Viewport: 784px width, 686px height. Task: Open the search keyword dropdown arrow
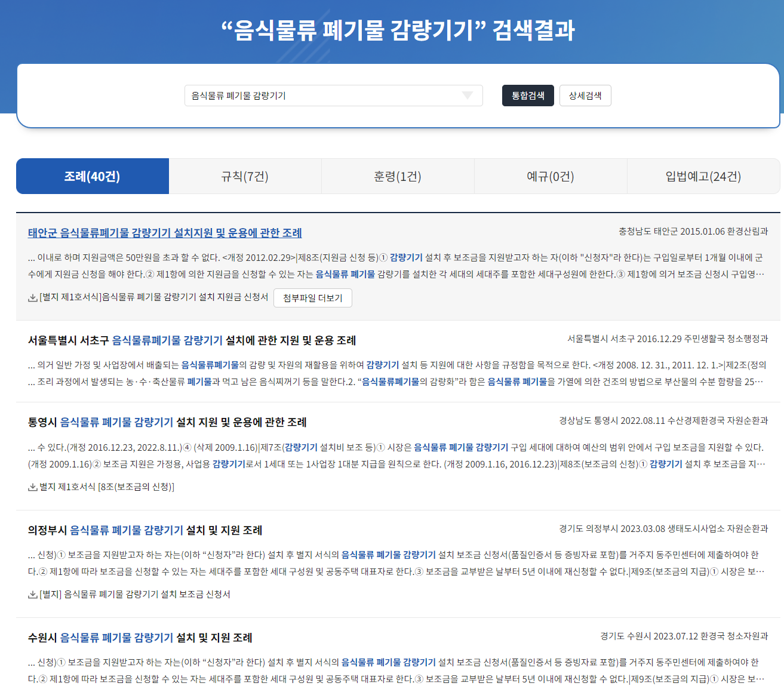tap(467, 96)
